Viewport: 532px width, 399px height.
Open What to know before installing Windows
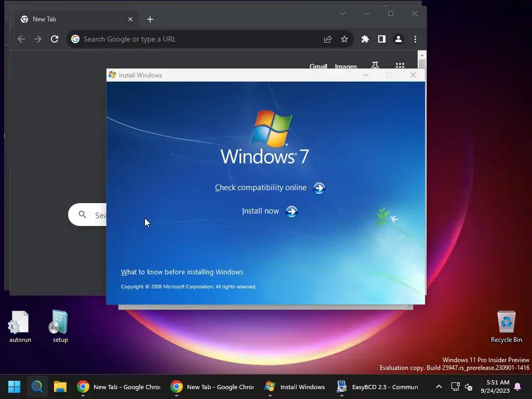click(182, 272)
